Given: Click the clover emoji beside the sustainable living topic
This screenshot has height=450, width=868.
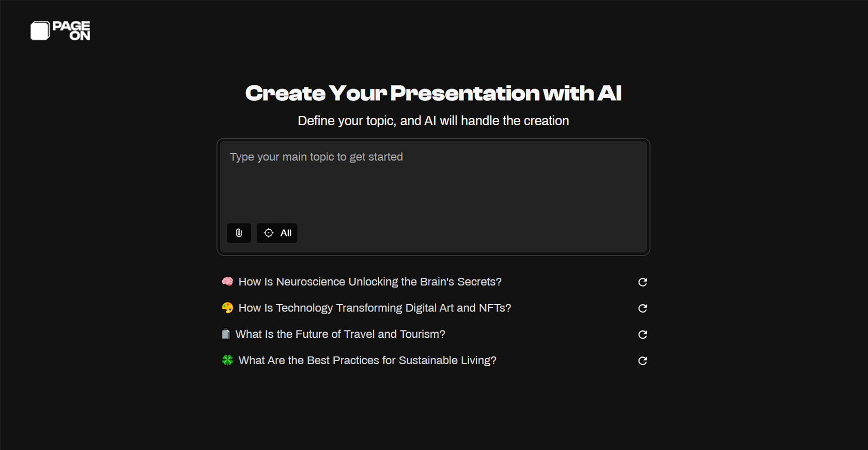Looking at the screenshot, I should [227, 360].
